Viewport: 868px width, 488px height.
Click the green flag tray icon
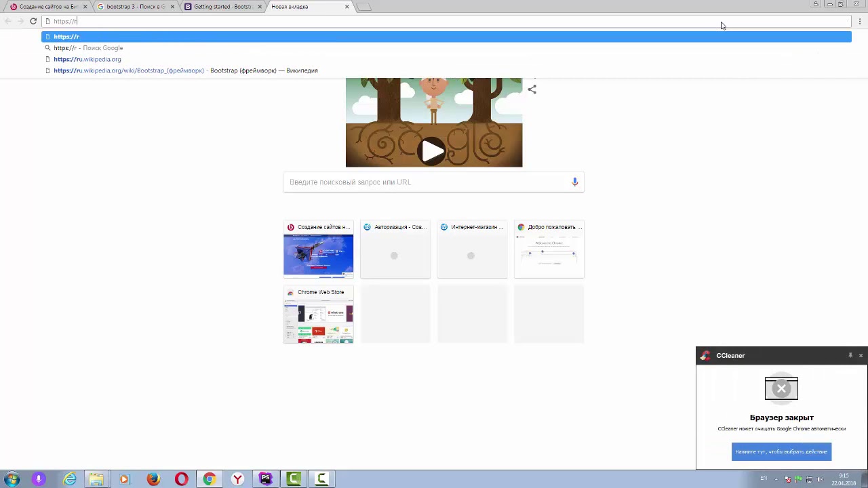click(x=798, y=479)
